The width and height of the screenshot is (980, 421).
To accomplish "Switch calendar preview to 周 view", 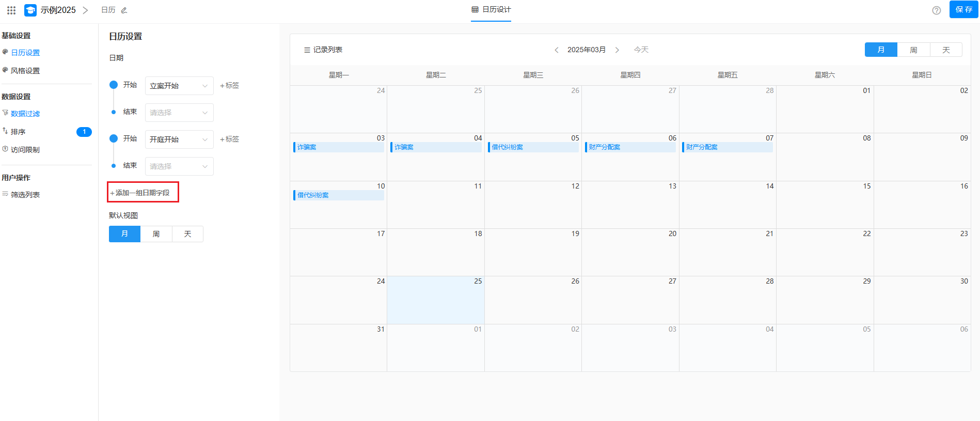I will click(913, 50).
